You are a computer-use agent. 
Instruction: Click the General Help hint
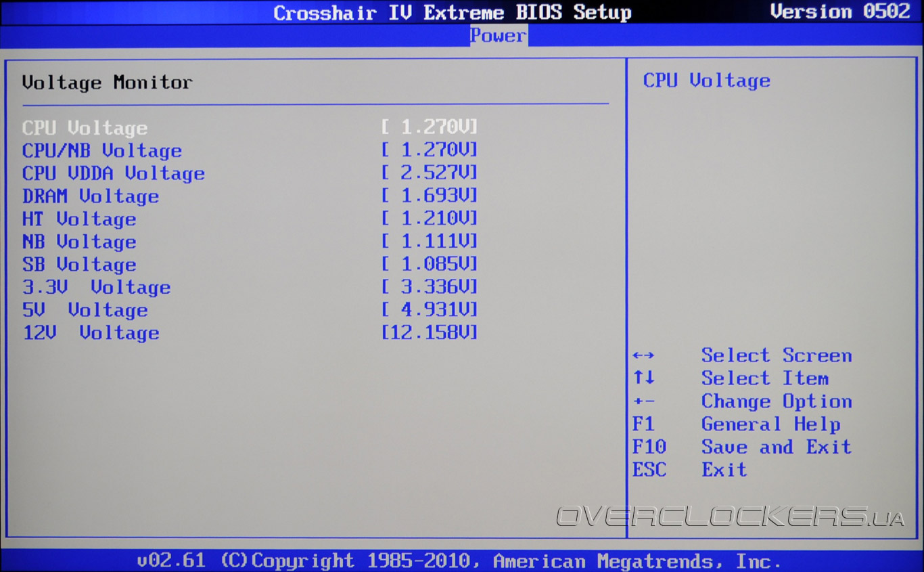pyautogui.click(x=771, y=424)
